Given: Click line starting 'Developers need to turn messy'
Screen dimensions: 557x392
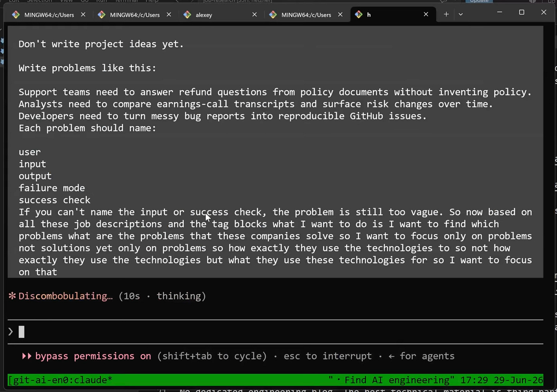Looking at the screenshot, I should coord(223,116).
